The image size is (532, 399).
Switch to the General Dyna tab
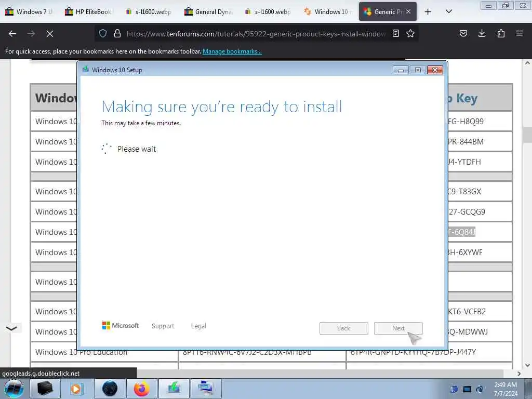(208, 11)
